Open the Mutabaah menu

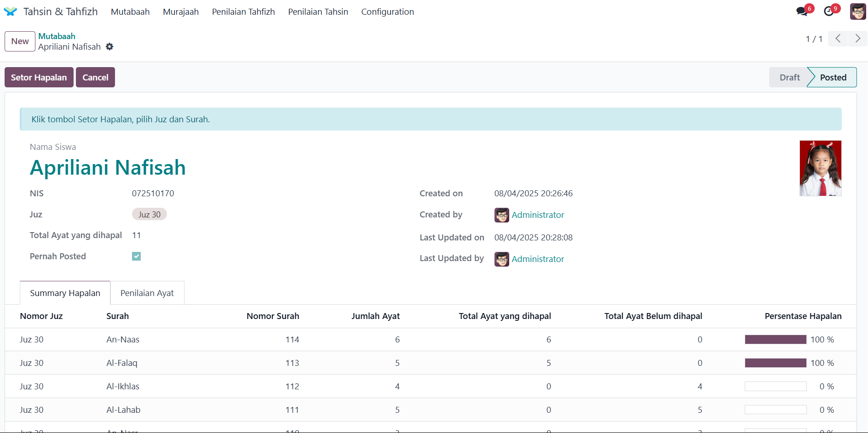point(130,11)
